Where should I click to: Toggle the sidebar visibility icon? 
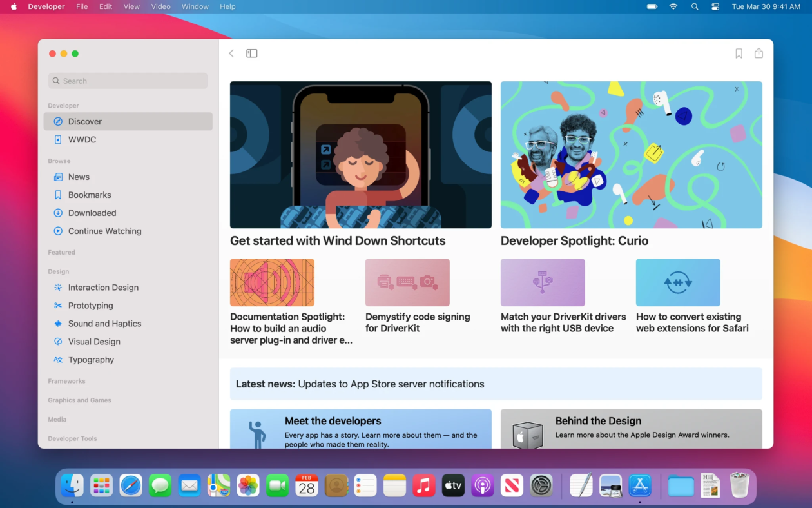(251, 54)
